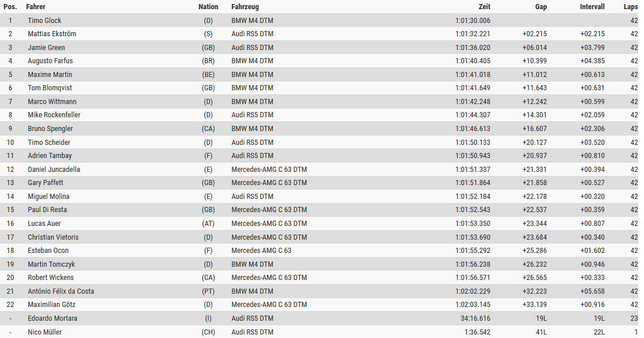Click the Fahrzeug column header
644x338 pixels.
(x=245, y=7)
